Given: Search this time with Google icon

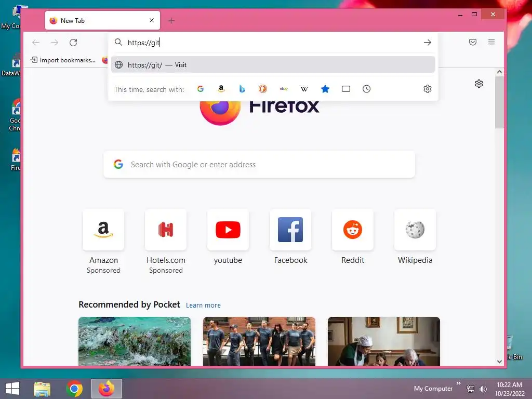Looking at the screenshot, I should 201,89.
